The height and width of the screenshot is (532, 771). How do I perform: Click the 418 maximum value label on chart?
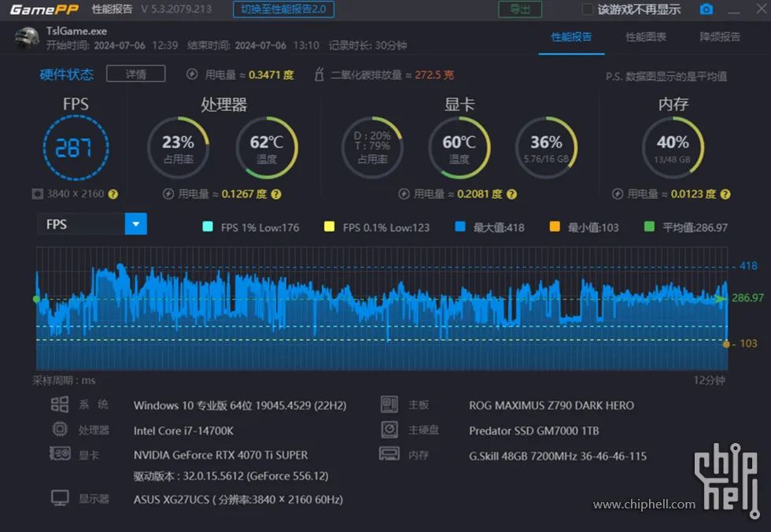748,266
